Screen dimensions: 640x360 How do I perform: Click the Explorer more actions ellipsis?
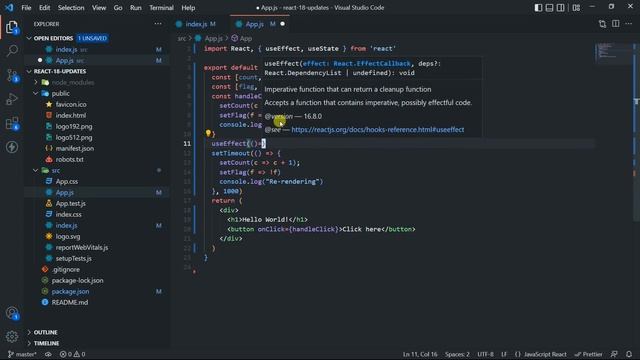pos(158,24)
